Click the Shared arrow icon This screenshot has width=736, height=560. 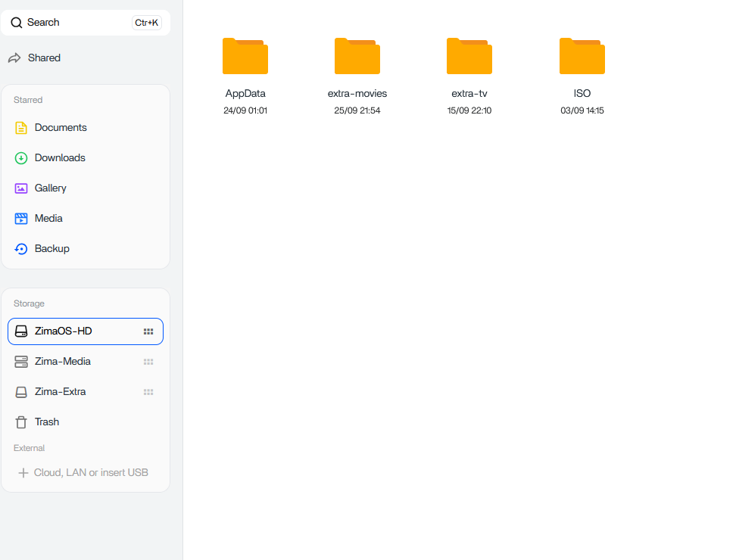pos(14,58)
